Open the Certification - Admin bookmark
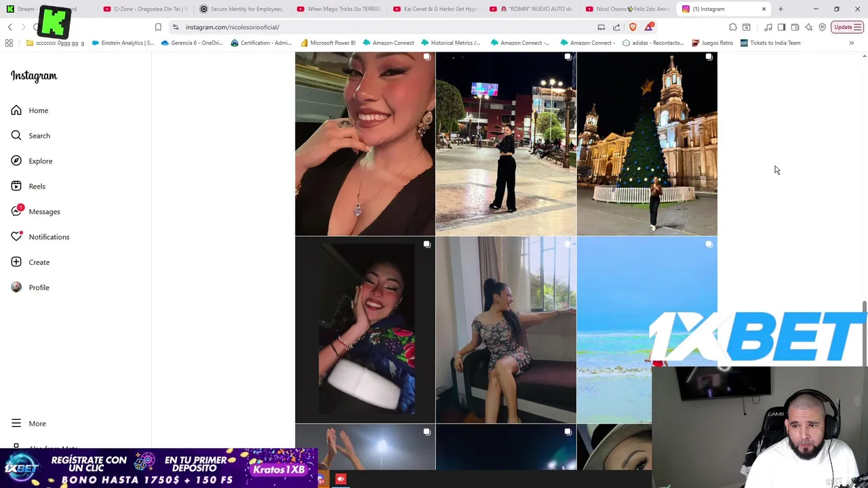The width and height of the screenshot is (868, 488). coord(261,43)
